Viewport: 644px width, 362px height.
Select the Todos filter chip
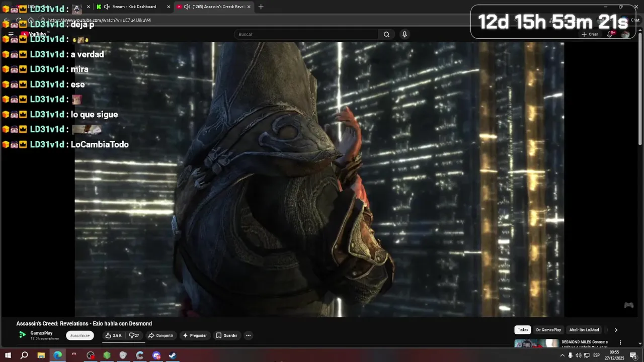pyautogui.click(x=523, y=330)
